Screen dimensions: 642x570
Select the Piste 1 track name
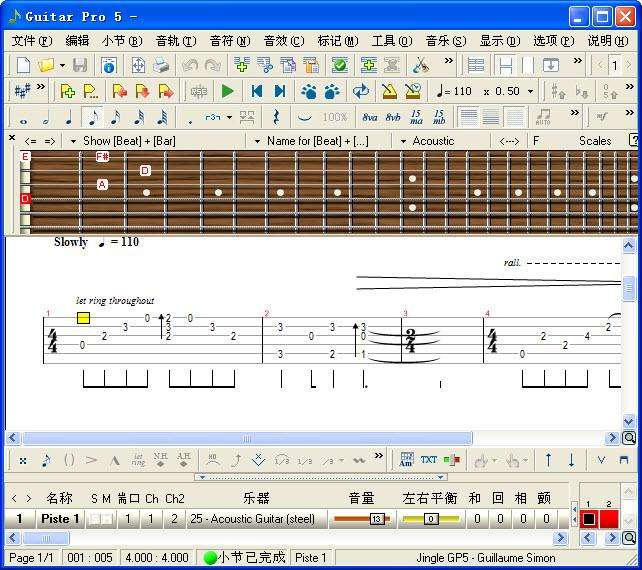(60, 519)
